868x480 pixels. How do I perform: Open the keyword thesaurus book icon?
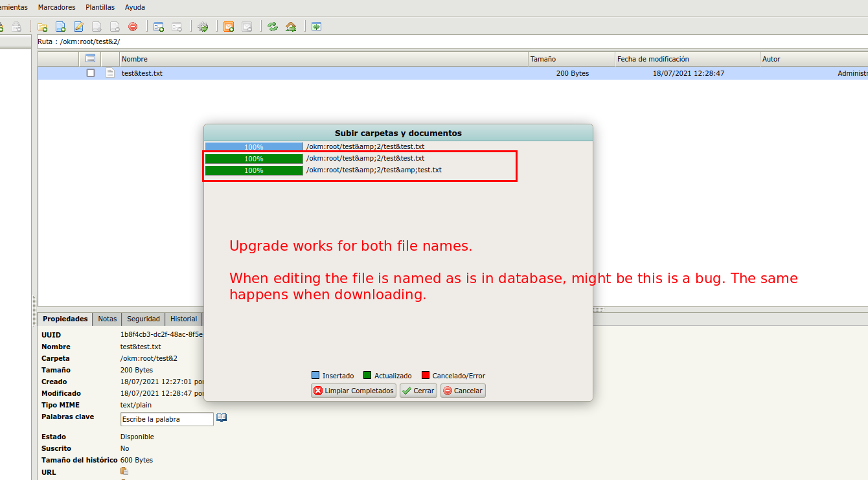pyautogui.click(x=222, y=418)
